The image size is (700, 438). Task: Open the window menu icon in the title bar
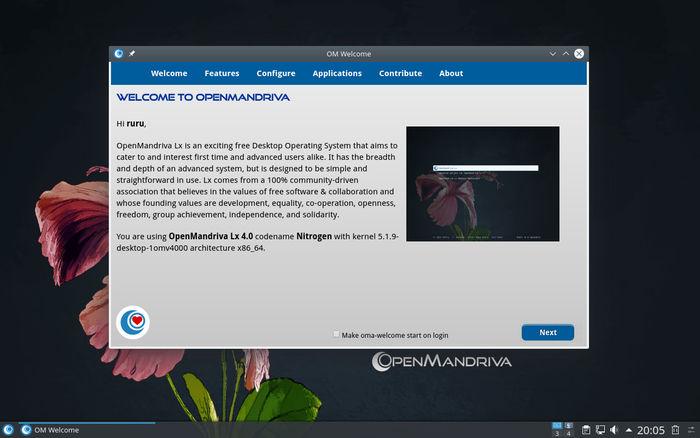coord(119,53)
